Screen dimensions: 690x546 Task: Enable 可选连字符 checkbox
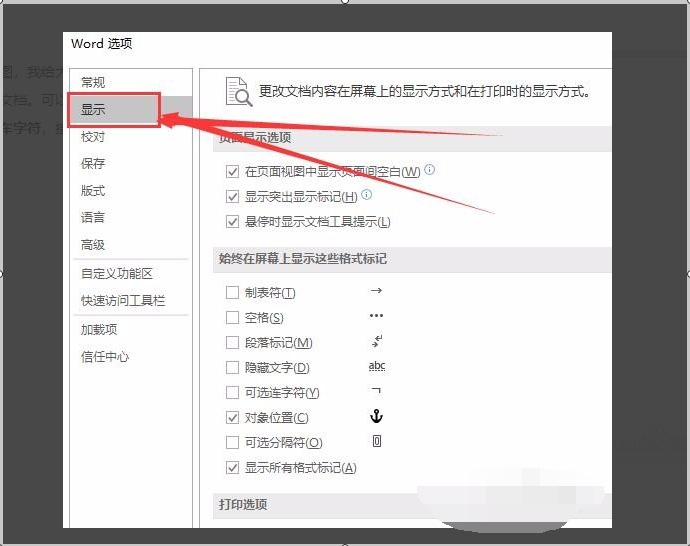[x=232, y=392]
